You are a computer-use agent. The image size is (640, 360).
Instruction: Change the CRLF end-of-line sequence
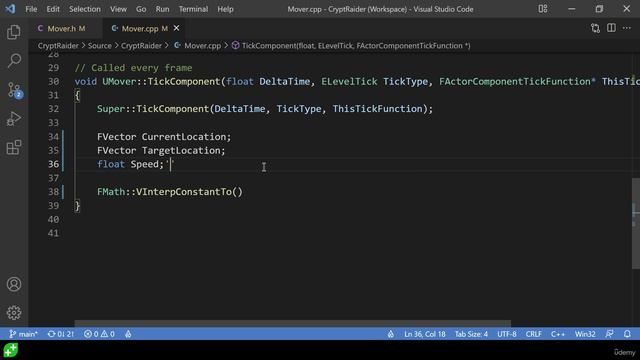tap(533, 334)
